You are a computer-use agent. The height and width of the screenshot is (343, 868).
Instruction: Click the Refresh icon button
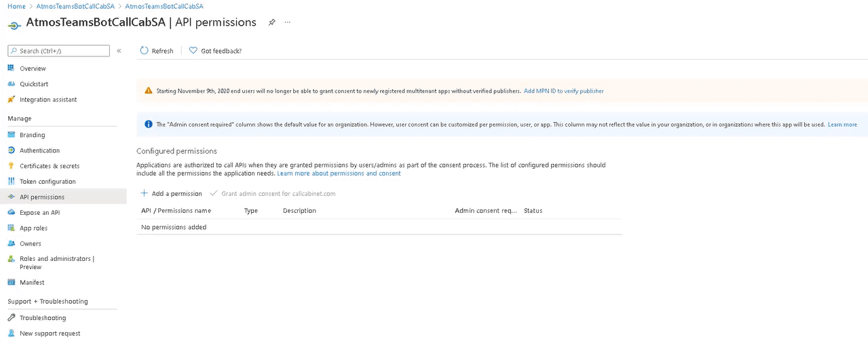click(144, 51)
